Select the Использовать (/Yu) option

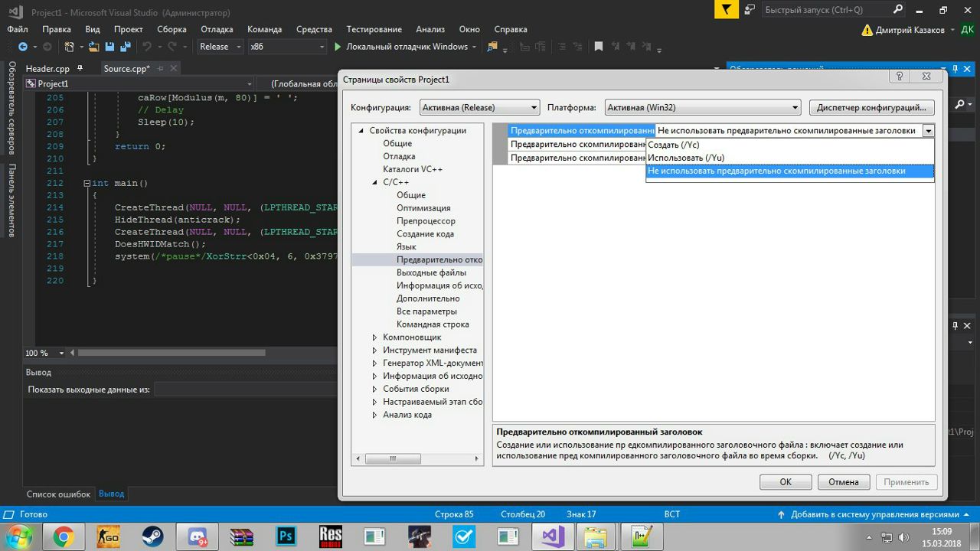[x=686, y=158]
